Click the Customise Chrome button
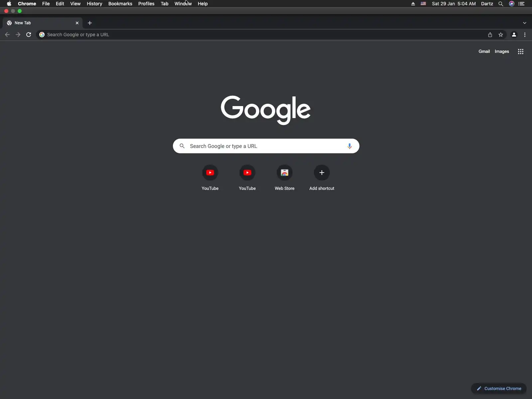This screenshot has height=399, width=532. (x=499, y=388)
